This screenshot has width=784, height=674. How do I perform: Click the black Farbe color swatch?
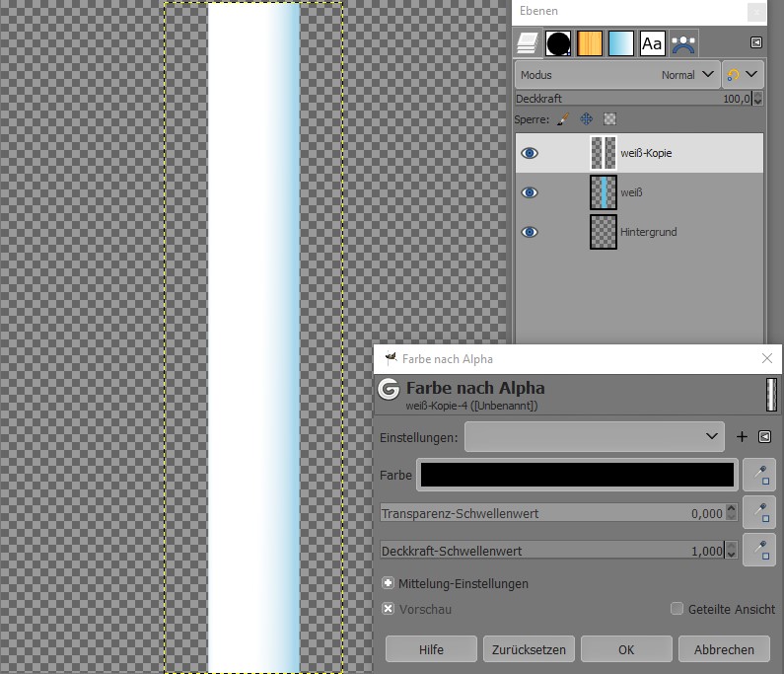pyautogui.click(x=577, y=475)
